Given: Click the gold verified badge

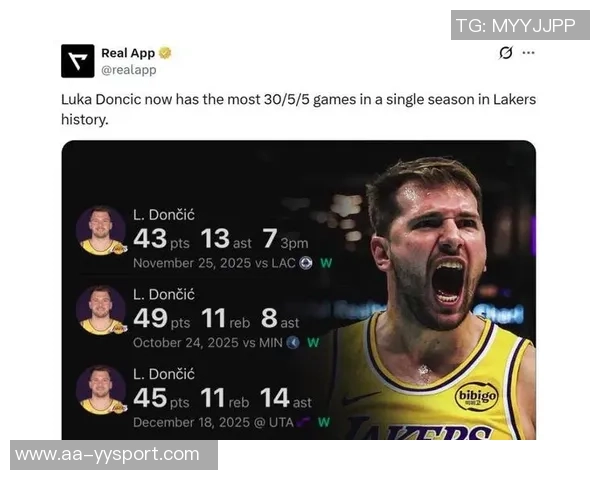Looking at the screenshot, I should coord(165,53).
